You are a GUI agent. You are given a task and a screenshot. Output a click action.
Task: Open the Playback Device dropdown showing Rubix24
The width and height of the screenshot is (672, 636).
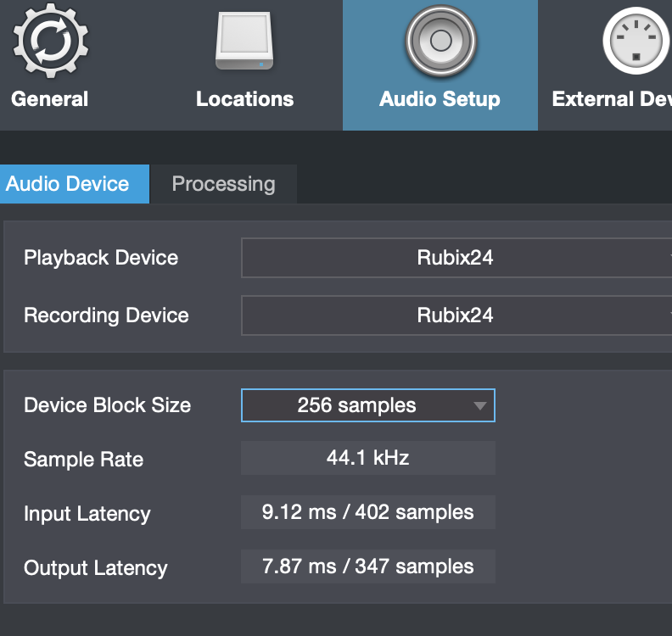tap(456, 258)
